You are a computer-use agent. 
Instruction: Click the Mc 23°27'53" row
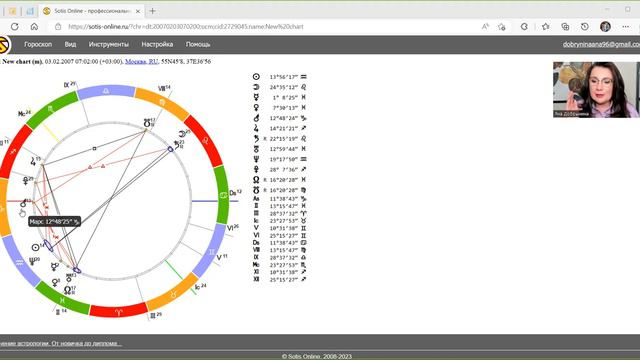[x=280, y=265]
